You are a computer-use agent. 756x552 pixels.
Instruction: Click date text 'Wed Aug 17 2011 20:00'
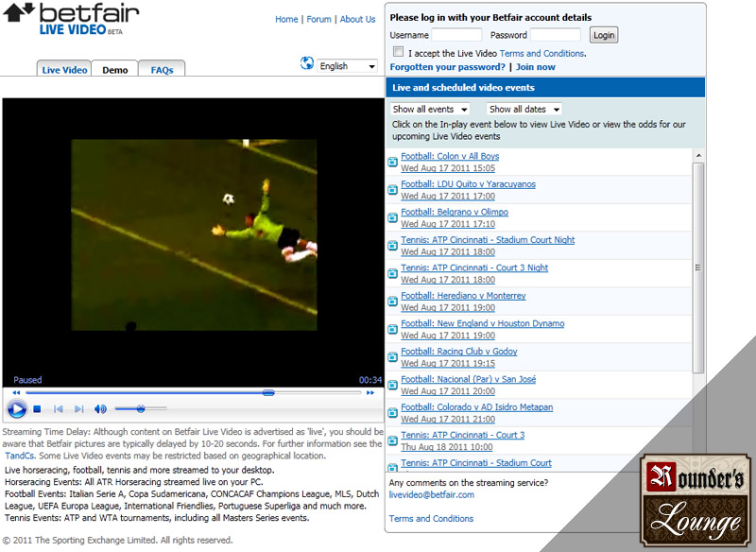448,391
